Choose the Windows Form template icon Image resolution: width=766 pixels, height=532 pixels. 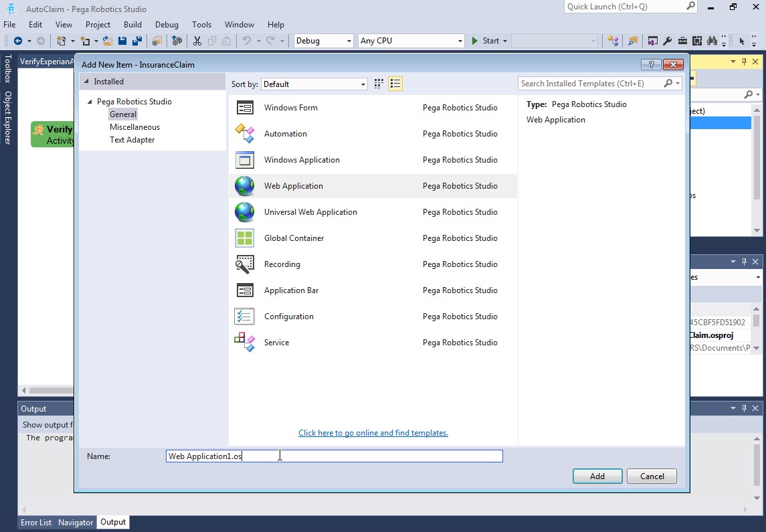click(245, 108)
